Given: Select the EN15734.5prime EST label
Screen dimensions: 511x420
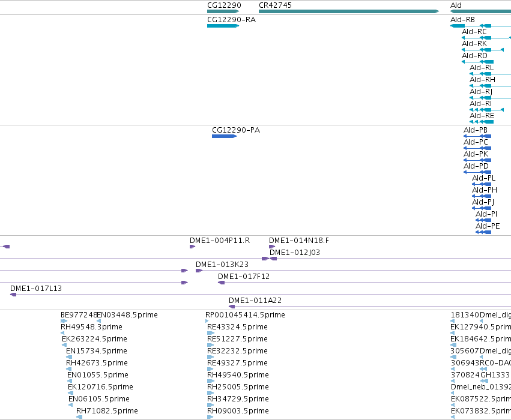Looking at the screenshot, I should click(97, 352).
